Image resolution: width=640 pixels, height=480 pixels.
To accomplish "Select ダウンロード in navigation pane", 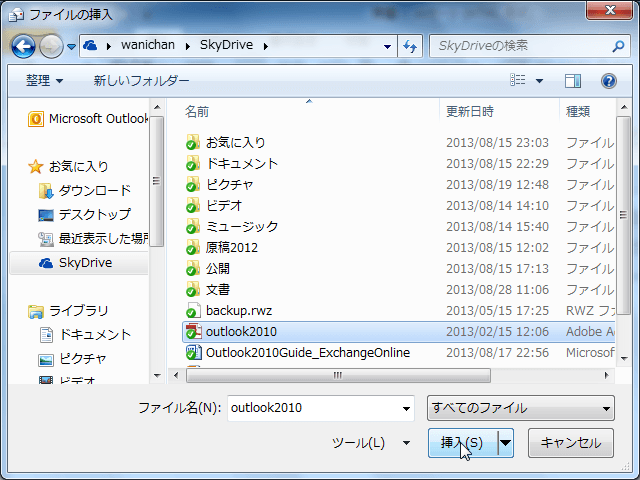I will pos(85,191).
